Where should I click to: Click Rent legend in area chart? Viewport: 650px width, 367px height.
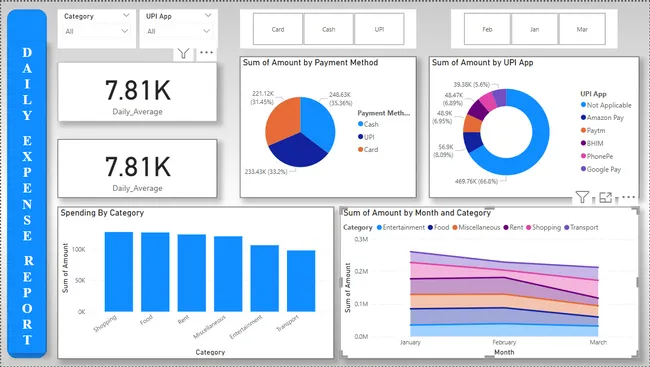(x=513, y=227)
